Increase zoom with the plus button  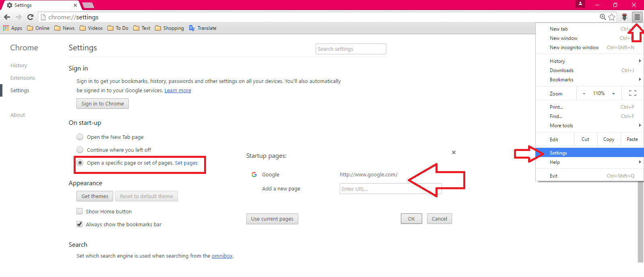[x=613, y=93]
